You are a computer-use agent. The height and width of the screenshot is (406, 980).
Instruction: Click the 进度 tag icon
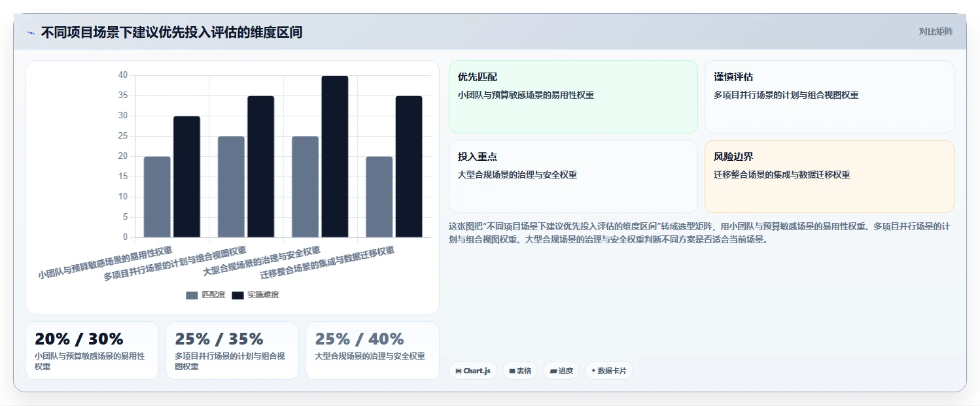tap(553, 371)
